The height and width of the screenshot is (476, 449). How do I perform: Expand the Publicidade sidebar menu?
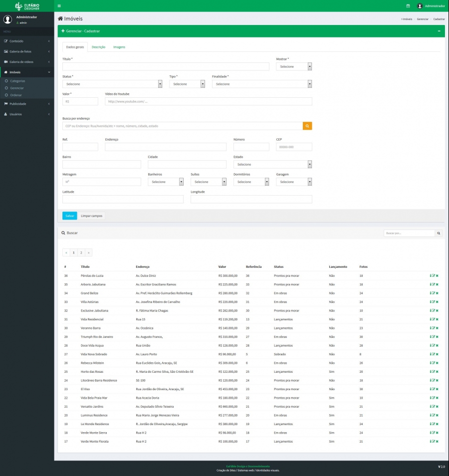(x=27, y=104)
